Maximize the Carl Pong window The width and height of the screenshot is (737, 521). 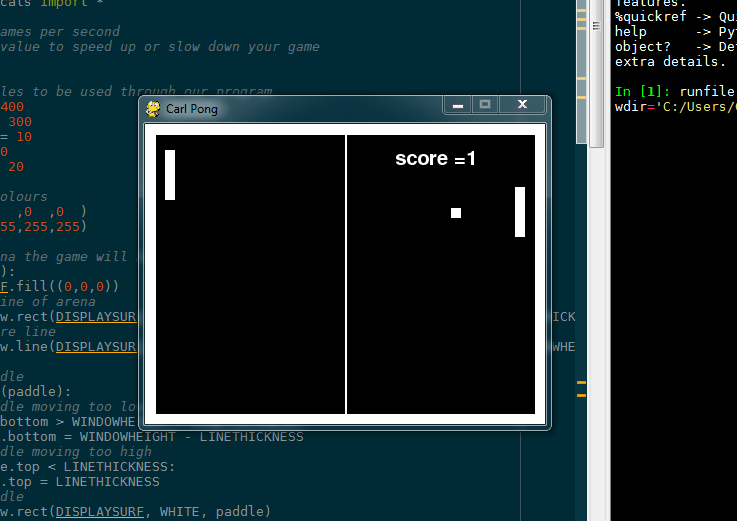[x=485, y=104]
